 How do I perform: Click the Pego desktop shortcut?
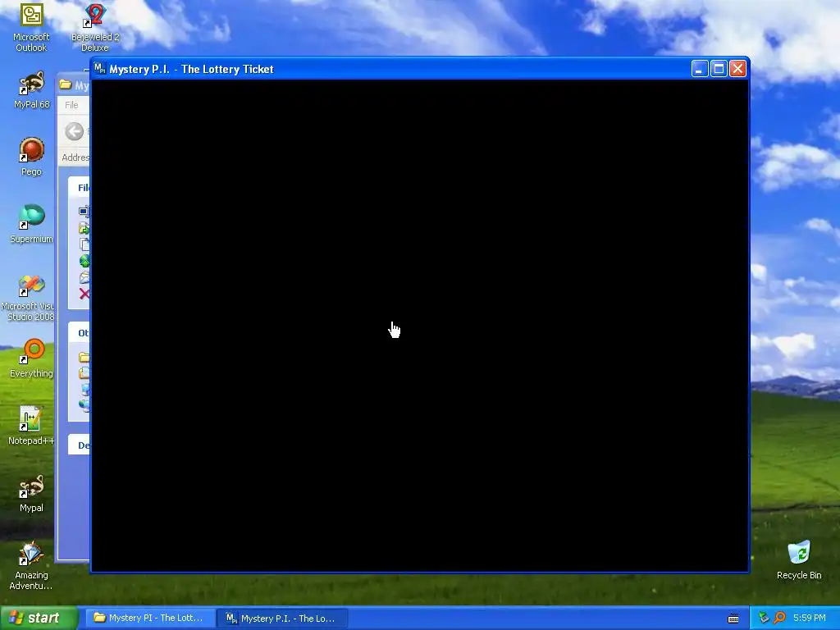31,157
